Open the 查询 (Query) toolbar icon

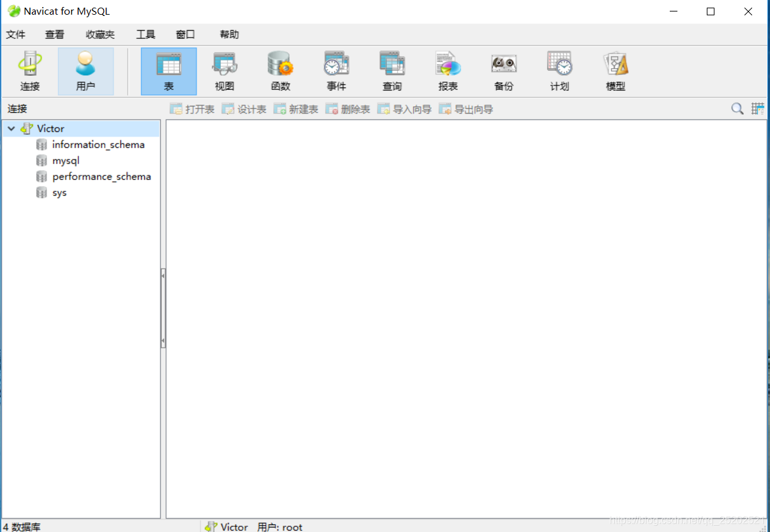click(x=392, y=71)
